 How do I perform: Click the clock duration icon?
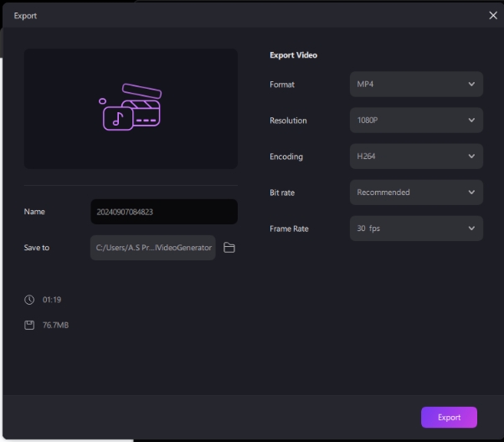pos(29,300)
